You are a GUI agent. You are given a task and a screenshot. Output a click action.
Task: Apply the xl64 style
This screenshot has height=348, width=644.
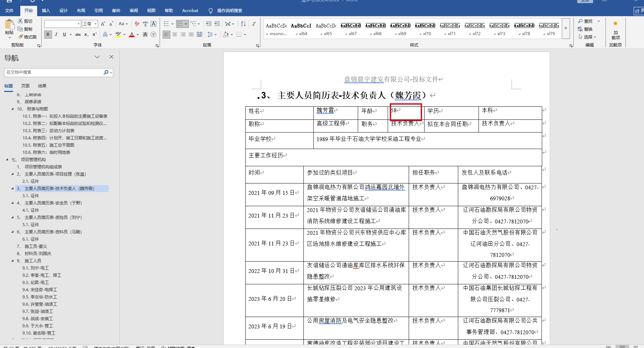(x=301, y=29)
